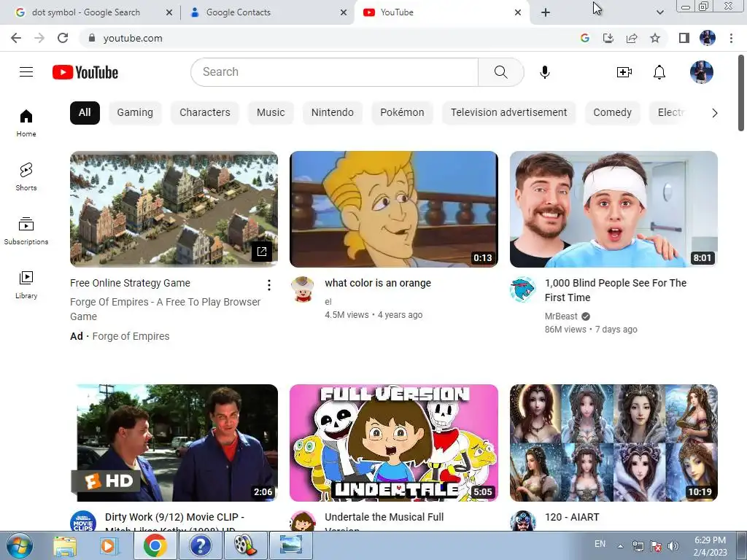Image resolution: width=747 pixels, height=560 pixels.
Task: Open YouTube account avatar menu
Action: tap(701, 72)
